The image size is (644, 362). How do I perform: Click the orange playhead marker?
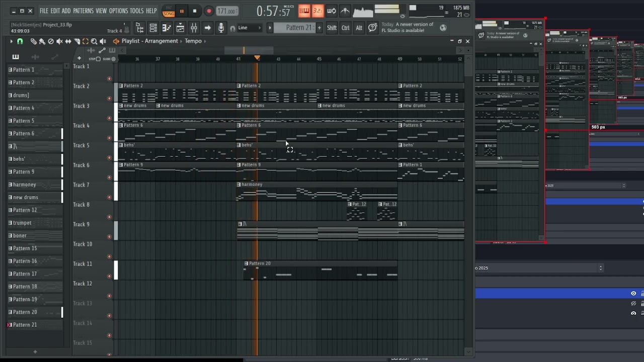point(257,58)
